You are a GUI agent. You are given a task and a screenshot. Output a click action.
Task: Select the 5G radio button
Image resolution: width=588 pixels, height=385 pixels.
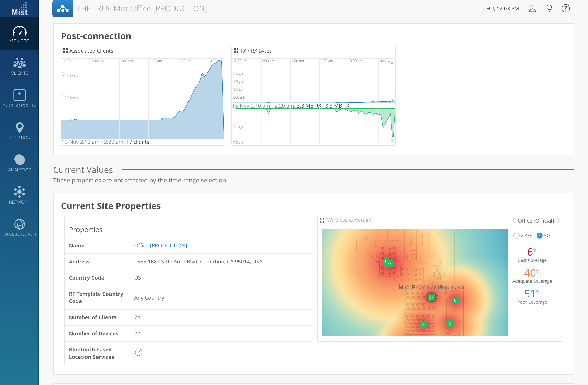coord(539,236)
